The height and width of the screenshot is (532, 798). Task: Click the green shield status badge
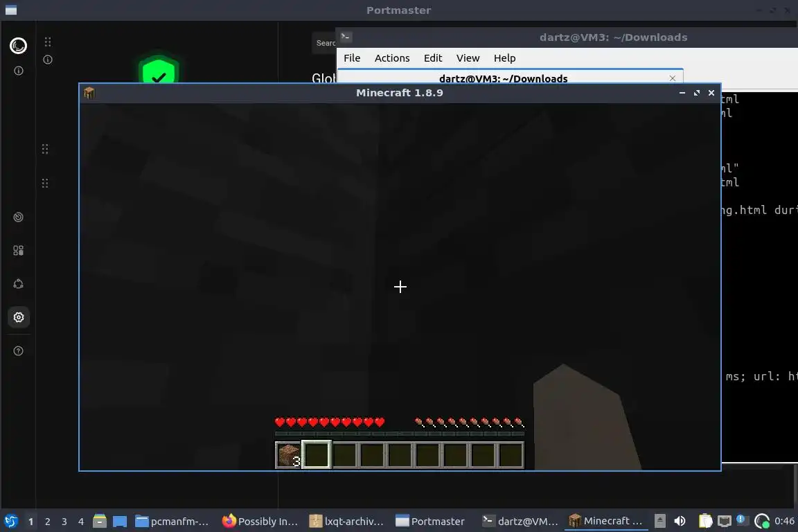(x=159, y=69)
